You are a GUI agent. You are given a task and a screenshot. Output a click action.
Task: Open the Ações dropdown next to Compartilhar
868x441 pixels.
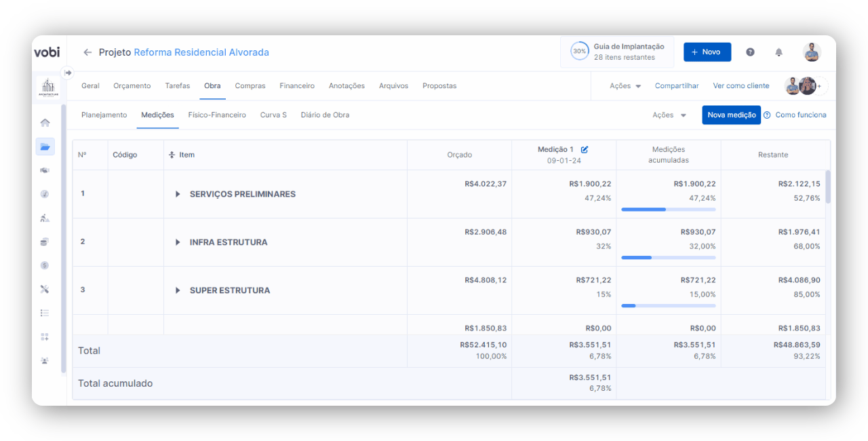pyautogui.click(x=625, y=86)
